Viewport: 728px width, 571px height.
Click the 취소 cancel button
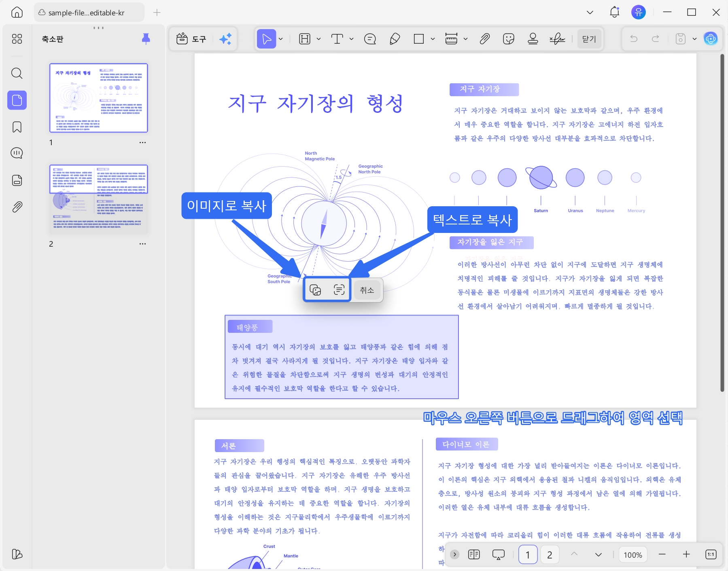(x=367, y=290)
